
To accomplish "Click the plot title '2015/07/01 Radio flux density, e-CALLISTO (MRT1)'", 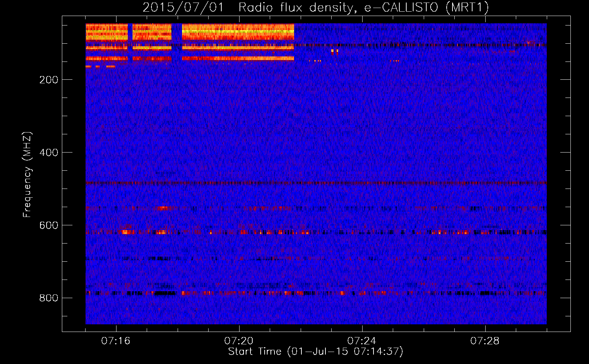I will tap(316, 7).
